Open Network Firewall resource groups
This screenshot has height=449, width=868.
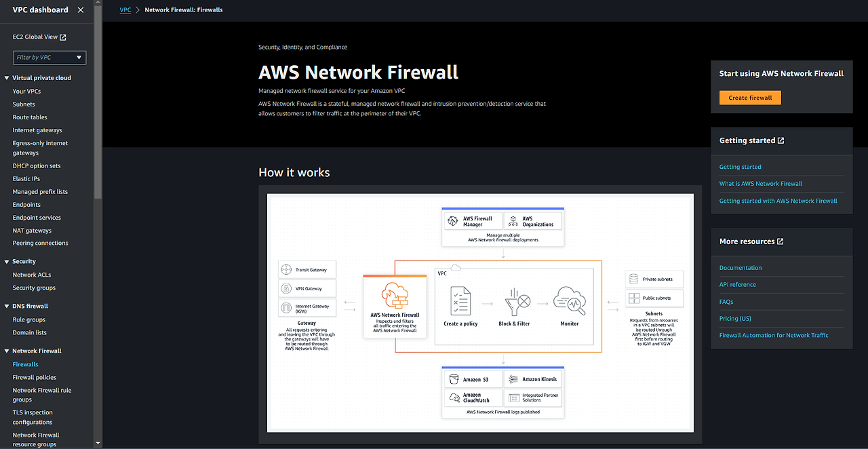tap(36, 440)
